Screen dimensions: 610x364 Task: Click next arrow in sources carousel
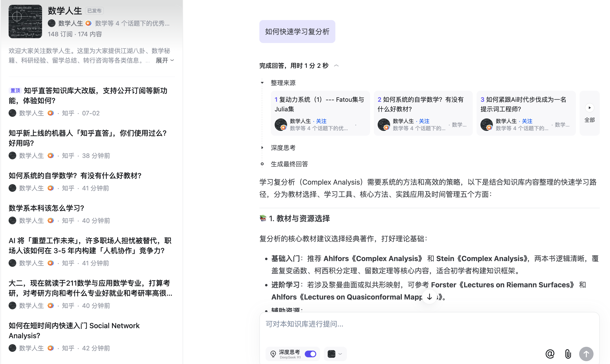[589, 108]
